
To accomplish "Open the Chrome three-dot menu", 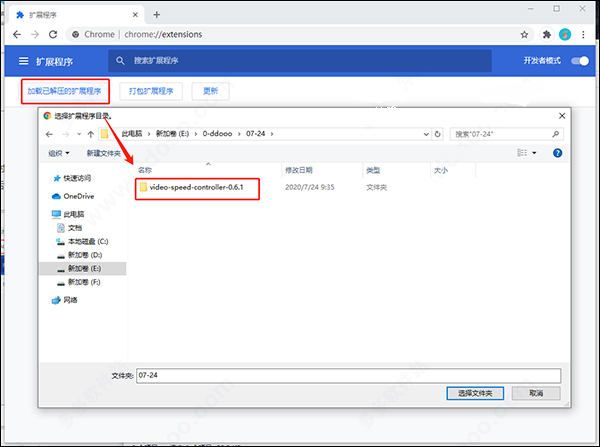I will point(583,35).
